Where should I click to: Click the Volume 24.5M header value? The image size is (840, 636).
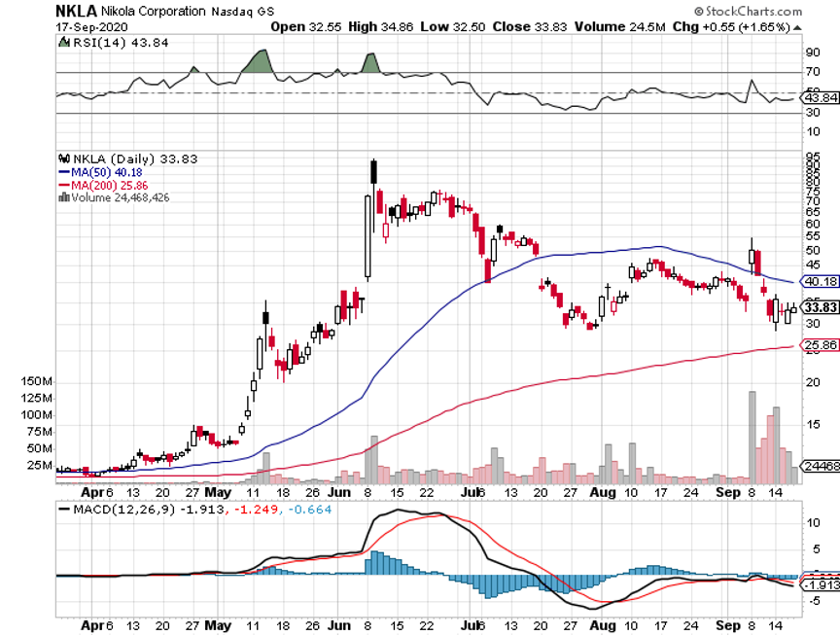(x=620, y=27)
